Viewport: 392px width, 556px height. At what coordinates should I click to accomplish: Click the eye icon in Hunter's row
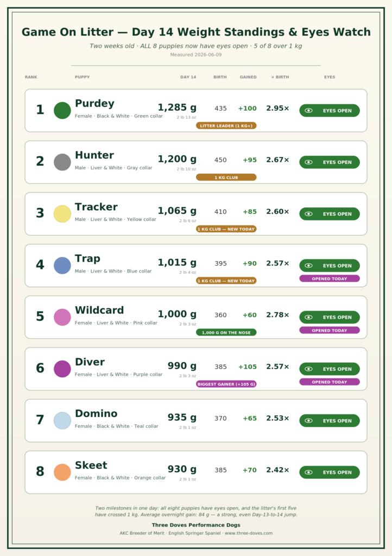click(308, 162)
